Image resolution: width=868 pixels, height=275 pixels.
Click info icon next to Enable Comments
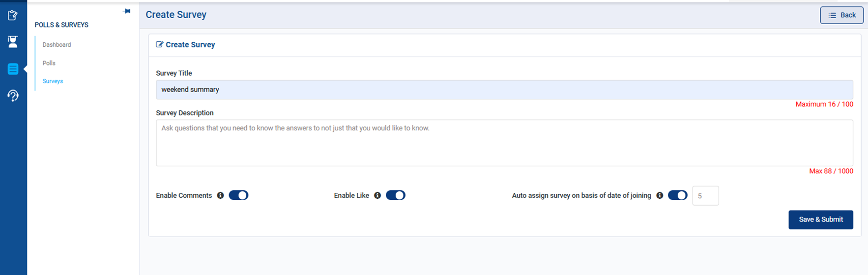click(220, 195)
